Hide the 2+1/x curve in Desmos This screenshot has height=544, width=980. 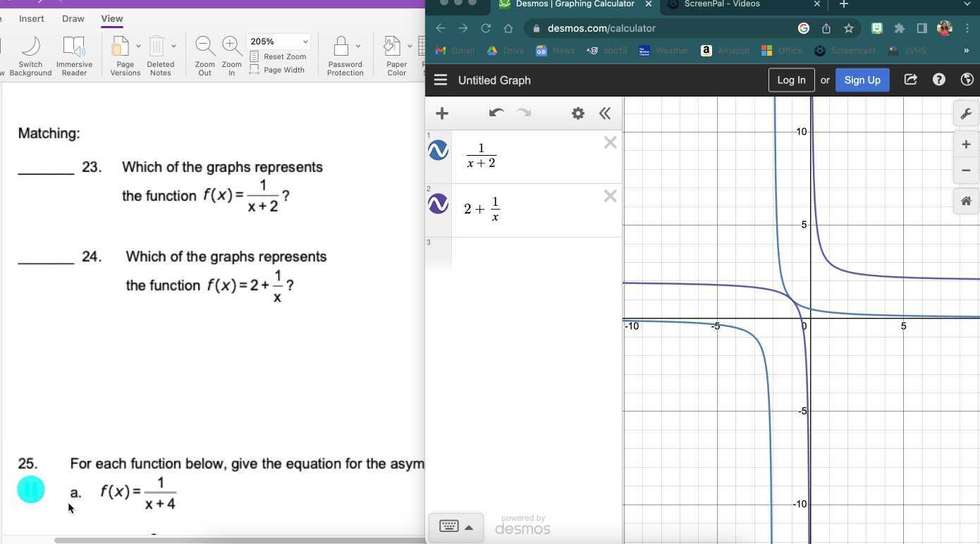[x=438, y=204]
